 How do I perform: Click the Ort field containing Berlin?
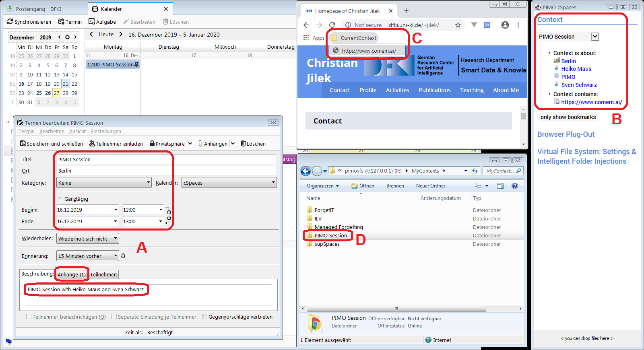coord(166,171)
